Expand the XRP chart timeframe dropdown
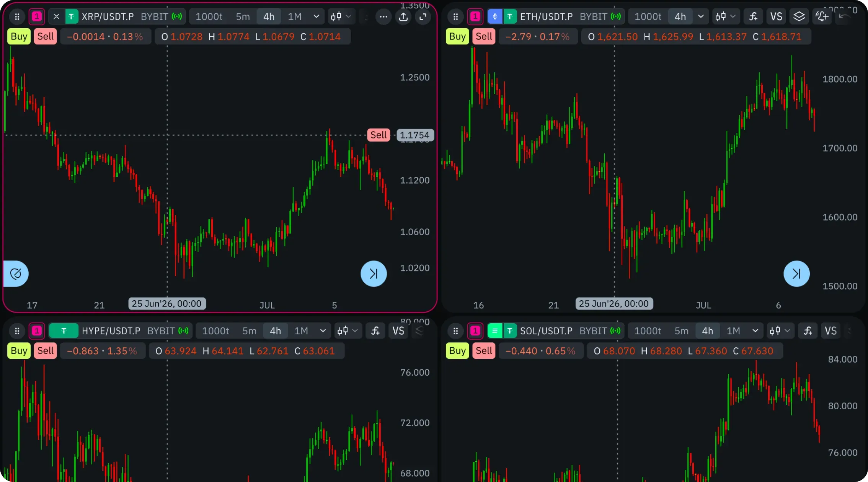 317,17
